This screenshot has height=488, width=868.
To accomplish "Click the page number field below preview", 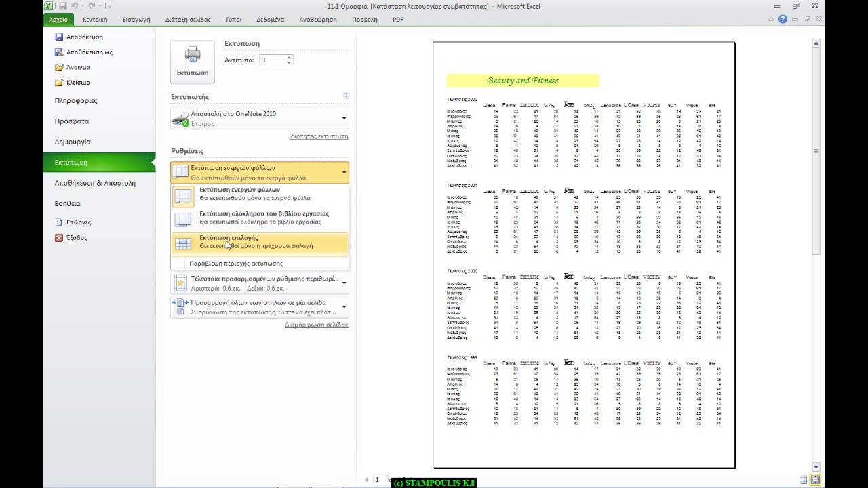I will pyautogui.click(x=380, y=479).
